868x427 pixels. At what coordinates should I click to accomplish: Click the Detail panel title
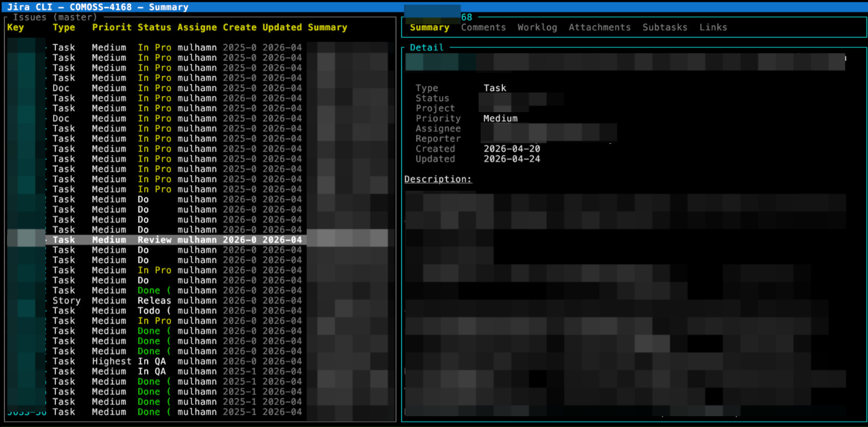tap(426, 47)
